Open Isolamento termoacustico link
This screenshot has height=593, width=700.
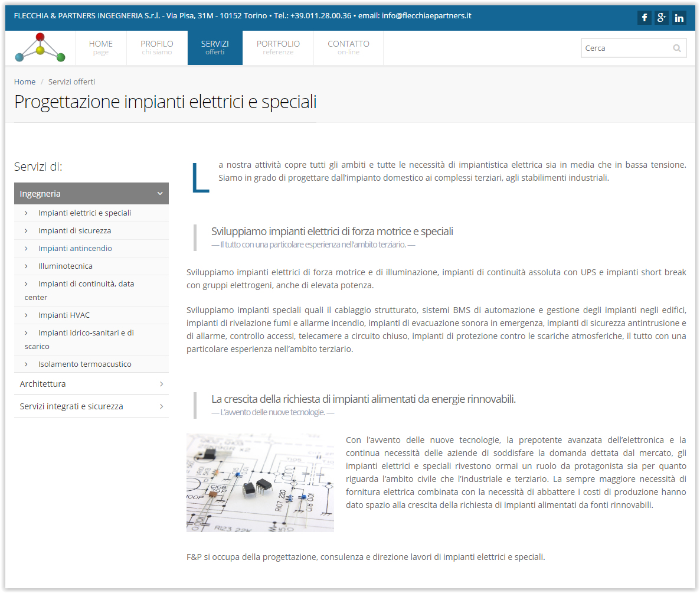(x=85, y=364)
